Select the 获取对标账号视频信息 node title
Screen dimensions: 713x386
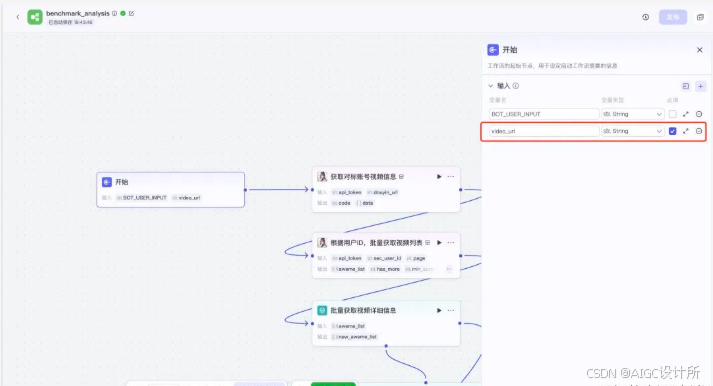(363, 177)
